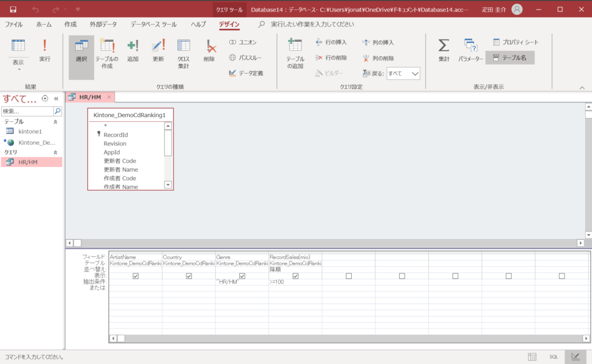This screenshot has width=592, height=364.
Task: Click the パススルー pass-through button
Action: coord(245,58)
